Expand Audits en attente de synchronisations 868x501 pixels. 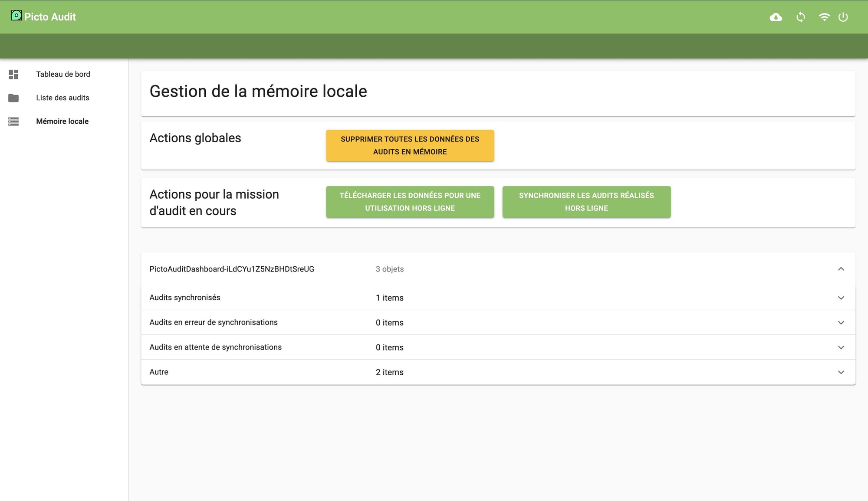(x=841, y=347)
